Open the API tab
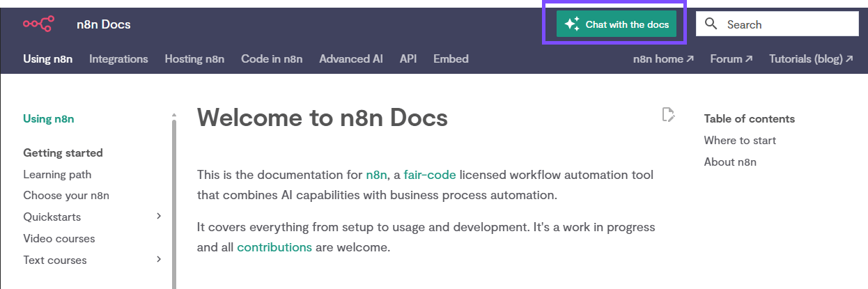This screenshot has height=289, width=868. pos(408,59)
